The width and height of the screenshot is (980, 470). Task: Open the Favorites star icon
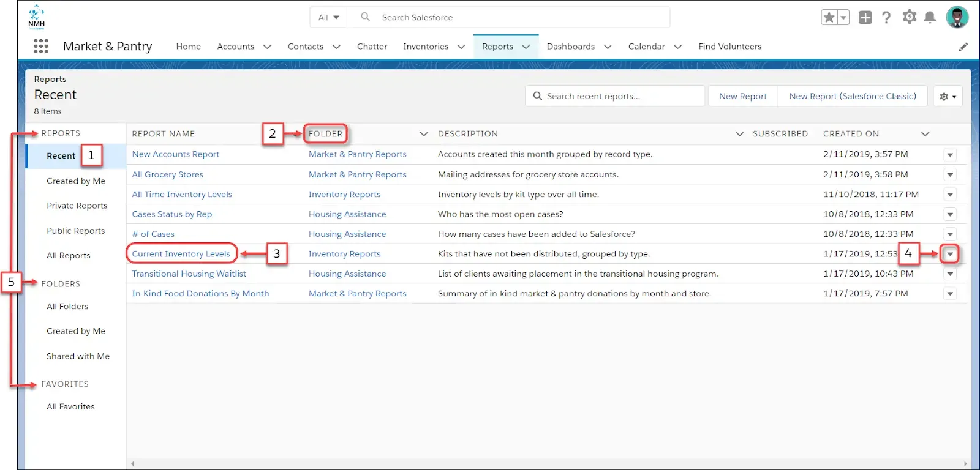pyautogui.click(x=829, y=17)
